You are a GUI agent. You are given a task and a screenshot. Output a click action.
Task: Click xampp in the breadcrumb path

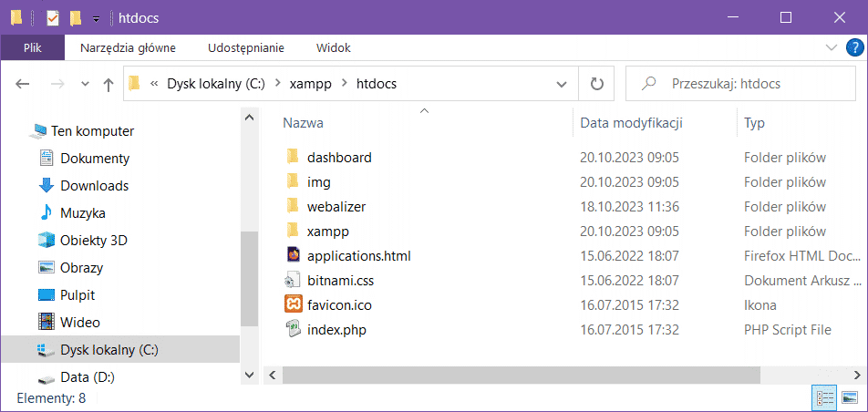[309, 84]
